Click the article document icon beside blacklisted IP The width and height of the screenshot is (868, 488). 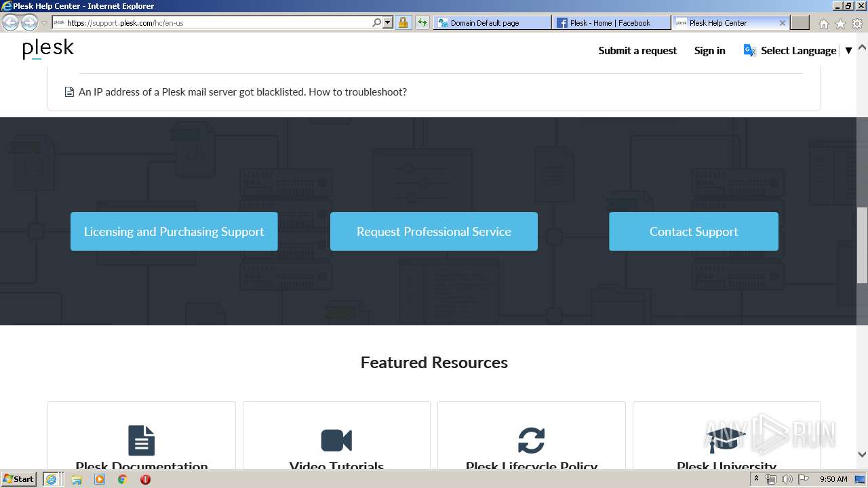[x=69, y=92]
